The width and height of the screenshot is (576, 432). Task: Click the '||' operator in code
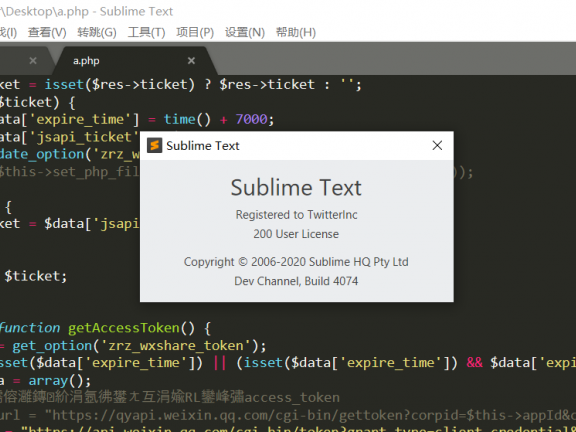220,363
